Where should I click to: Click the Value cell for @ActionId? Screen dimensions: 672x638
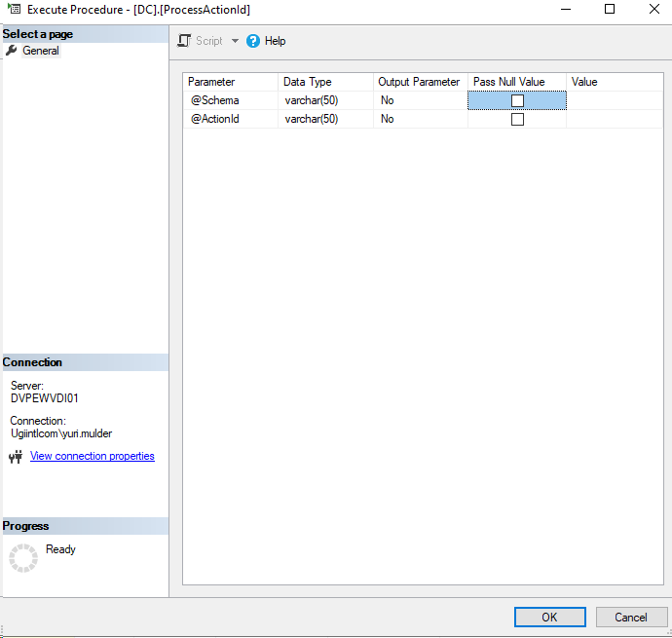click(x=614, y=119)
